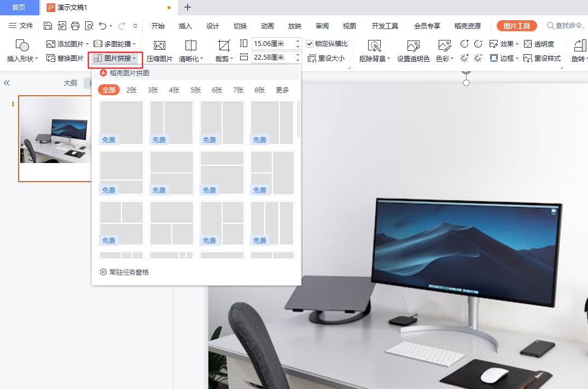
Task: Open the Insert (插入) ribbon tab
Action: coord(185,26)
